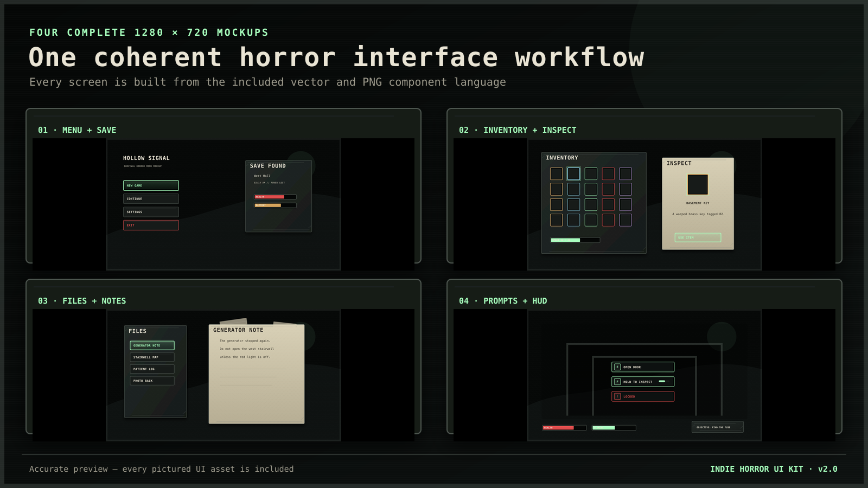Select the third-row blue inventory slot
The image size is (868, 488).
pos(573,204)
